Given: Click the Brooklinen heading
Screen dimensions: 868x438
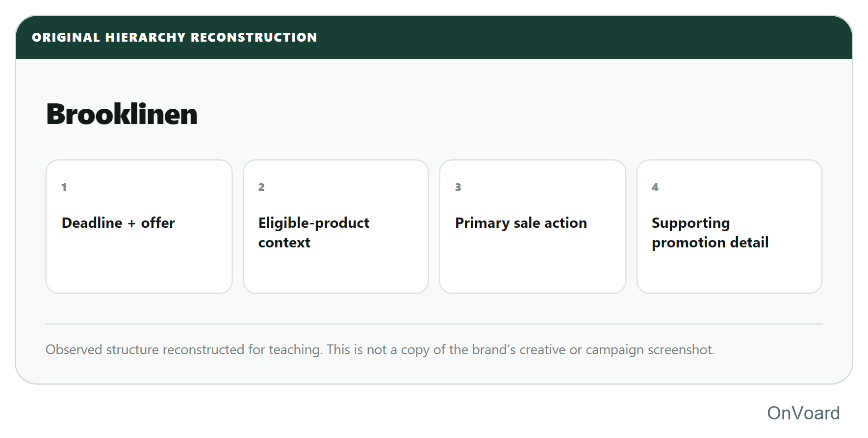Looking at the screenshot, I should tap(122, 114).
